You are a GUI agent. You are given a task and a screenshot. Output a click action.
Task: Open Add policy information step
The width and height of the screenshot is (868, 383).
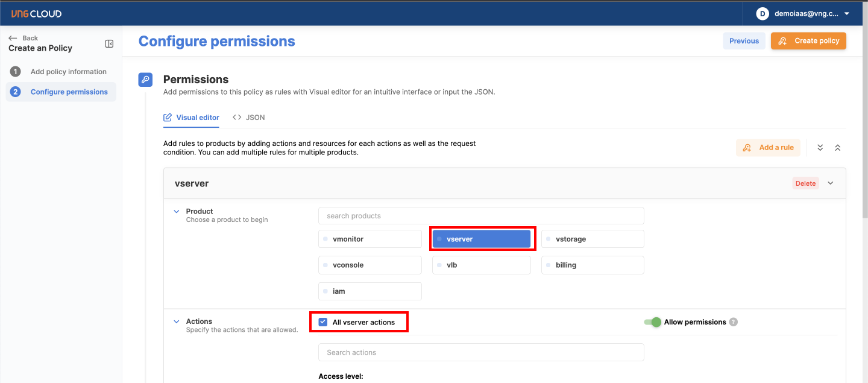coord(68,72)
